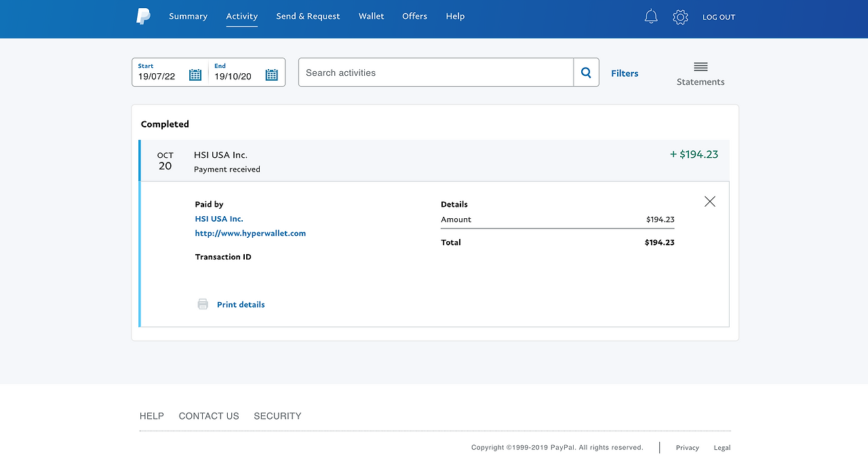Image resolution: width=868 pixels, height=456 pixels.
Task: Close the transaction details panel
Action: (x=710, y=201)
